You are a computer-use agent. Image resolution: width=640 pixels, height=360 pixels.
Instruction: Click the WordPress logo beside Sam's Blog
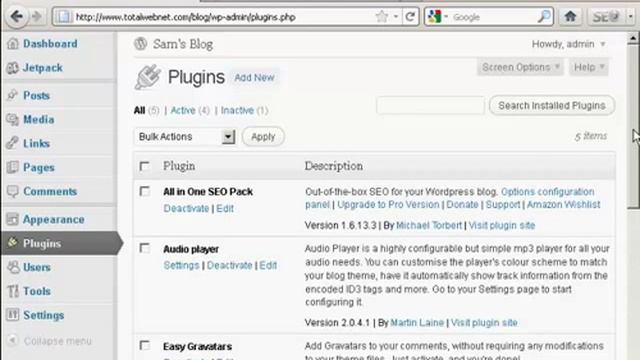coord(140,44)
